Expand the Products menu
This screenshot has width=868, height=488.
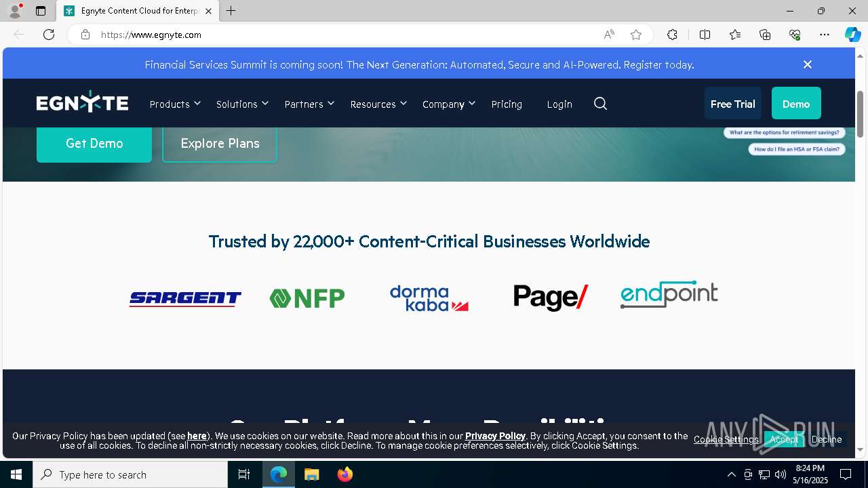tap(175, 104)
